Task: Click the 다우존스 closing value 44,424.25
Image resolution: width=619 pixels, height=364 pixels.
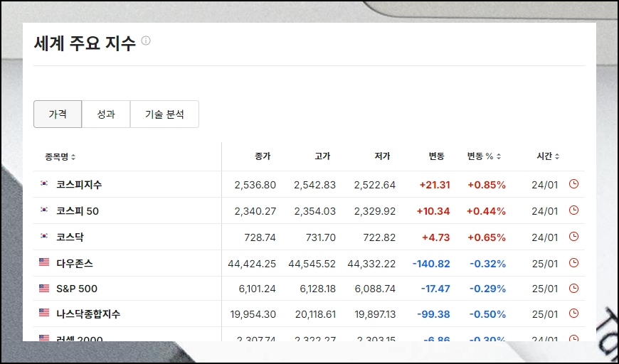Action: click(x=252, y=264)
